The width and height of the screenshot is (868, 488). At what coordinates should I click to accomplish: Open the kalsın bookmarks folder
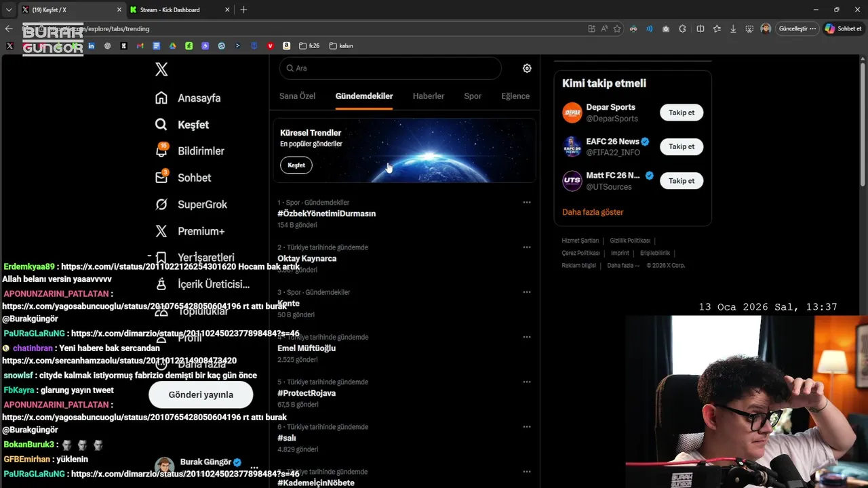click(341, 46)
